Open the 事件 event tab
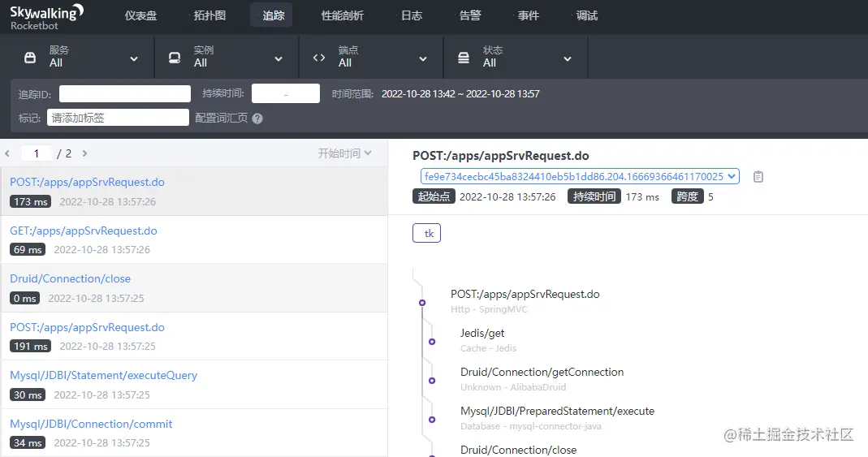This screenshot has height=457, width=868. point(528,15)
